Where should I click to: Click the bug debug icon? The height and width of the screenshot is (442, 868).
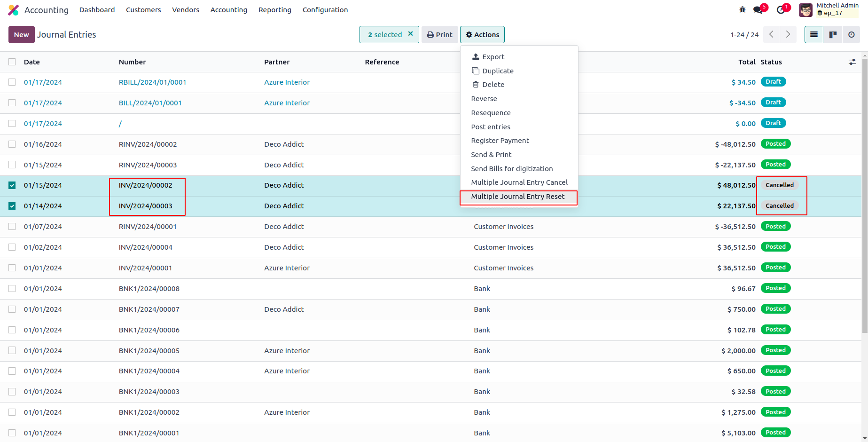click(743, 9)
